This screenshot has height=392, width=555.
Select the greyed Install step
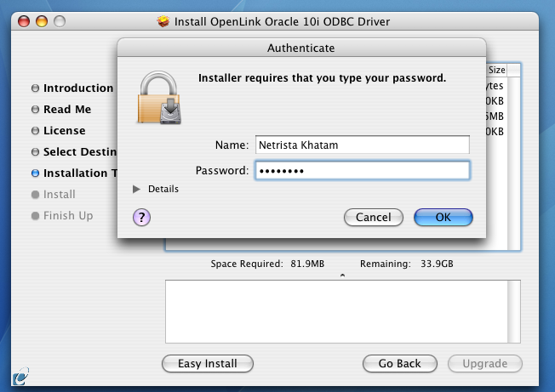pyautogui.click(x=59, y=194)
